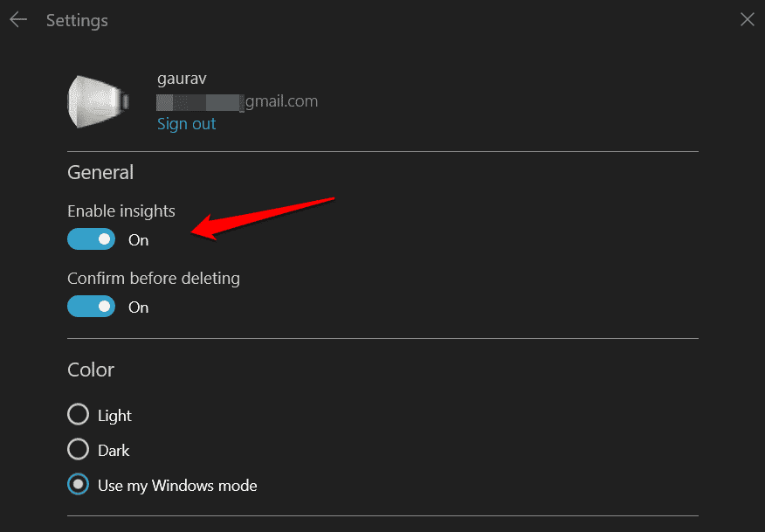
Task: Choose Use my Windows mode
Action: (78, 486)
